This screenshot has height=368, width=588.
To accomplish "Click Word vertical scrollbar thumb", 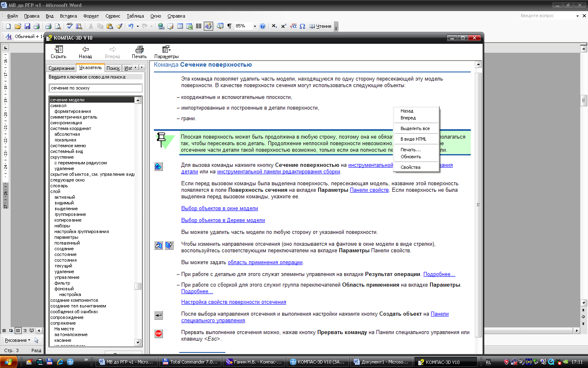I will point(584,100).
